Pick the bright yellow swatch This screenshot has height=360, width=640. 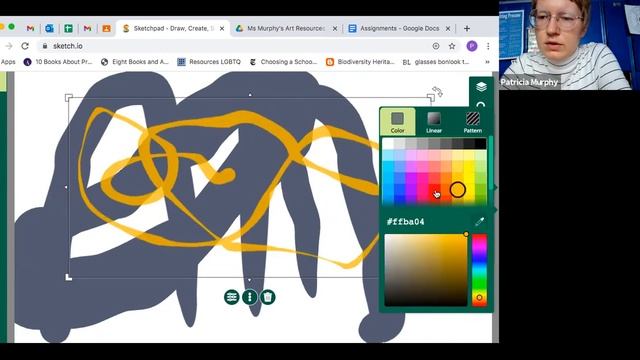[x=469, y=179]
